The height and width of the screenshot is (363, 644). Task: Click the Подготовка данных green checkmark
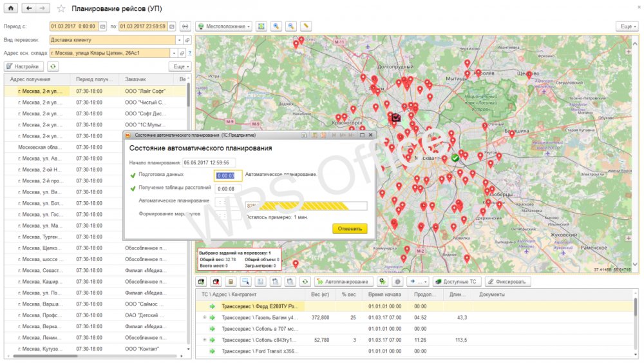[x=133, y=175]
